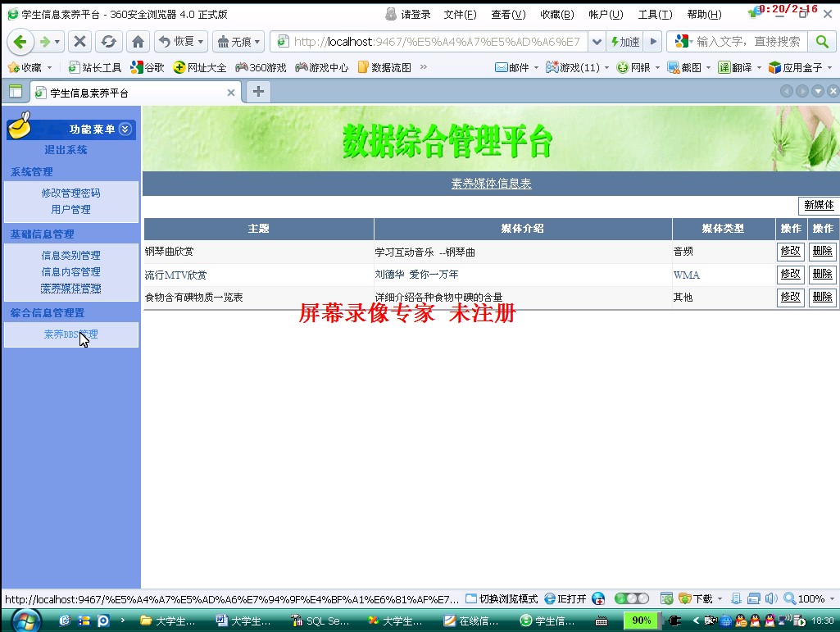Open forward history dropdown arrow

[x=57, y=41]
